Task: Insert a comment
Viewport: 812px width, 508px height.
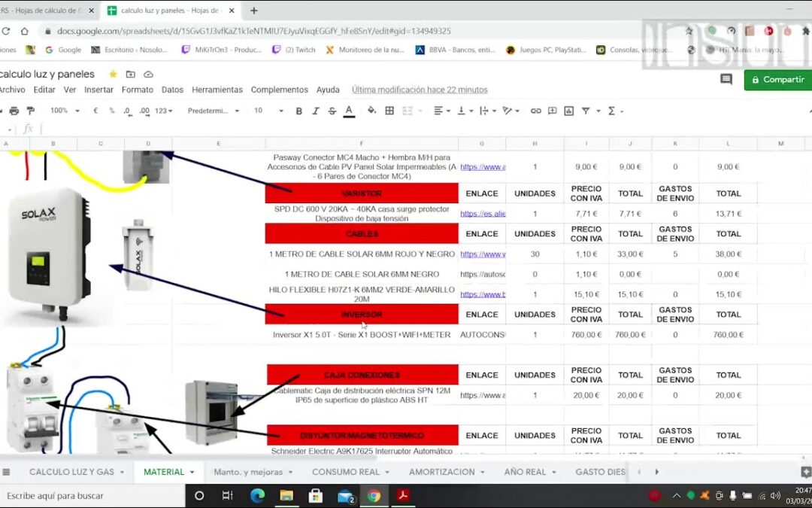Action: point(552,111)
